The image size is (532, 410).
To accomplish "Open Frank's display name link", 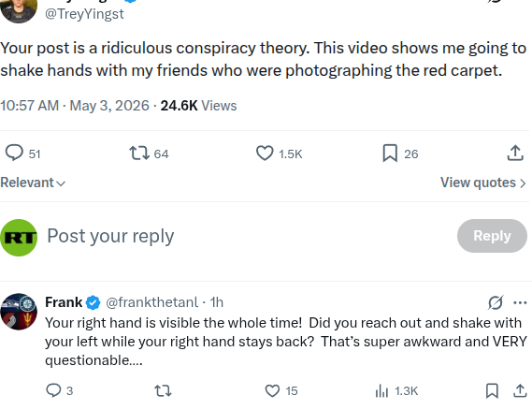I will [64, 302].
